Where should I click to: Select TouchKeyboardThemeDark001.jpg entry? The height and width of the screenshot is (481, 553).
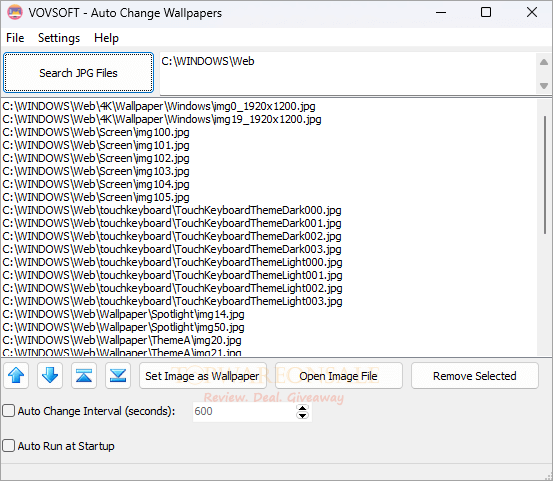point(172,223)
